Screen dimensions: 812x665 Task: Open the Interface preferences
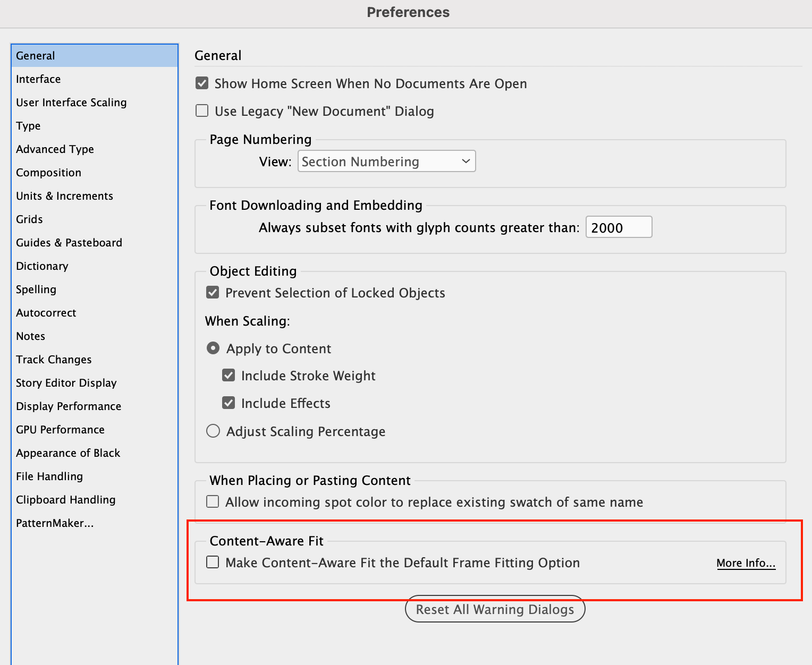[95, 79]
